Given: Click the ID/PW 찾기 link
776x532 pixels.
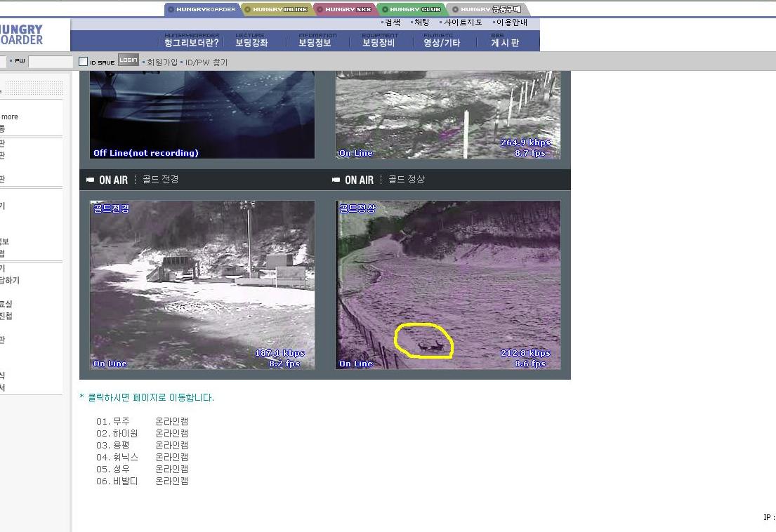Looking at the screenshot, I should coord(206,62).
